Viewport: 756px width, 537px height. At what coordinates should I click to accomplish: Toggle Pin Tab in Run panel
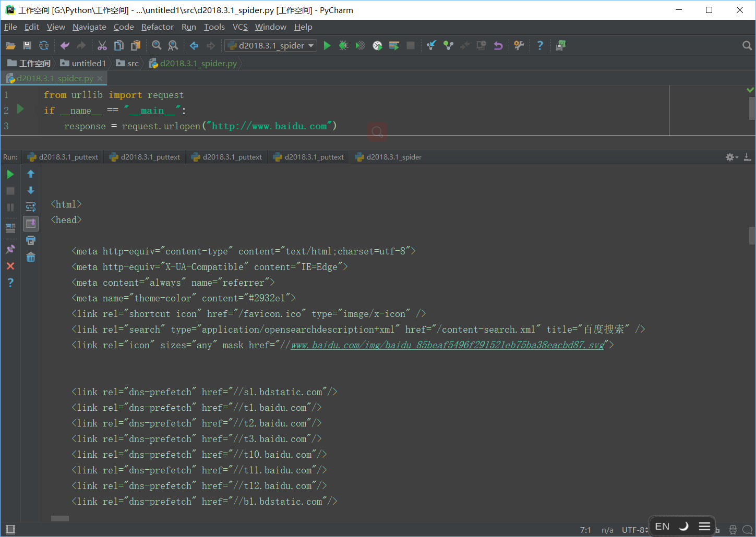(x=10, y=249)
